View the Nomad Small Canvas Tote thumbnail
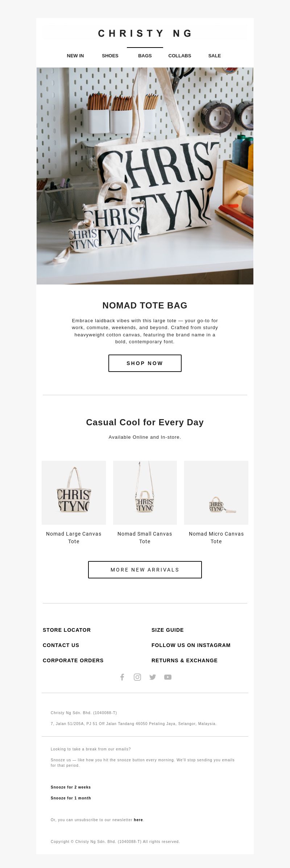This screenshot has height=868, width=290. 145,493
